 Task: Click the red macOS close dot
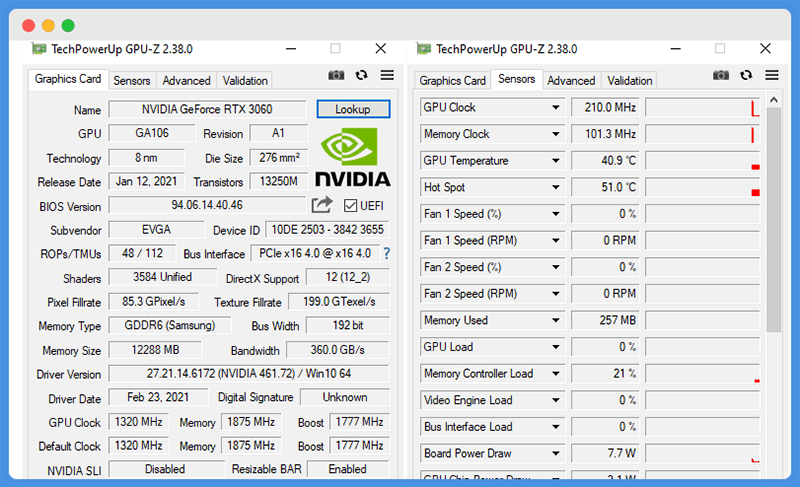(x=29, y=25)
